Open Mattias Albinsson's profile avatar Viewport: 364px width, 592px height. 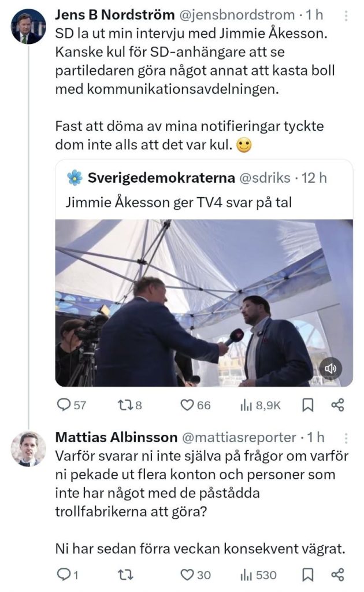tap(28, 449)
